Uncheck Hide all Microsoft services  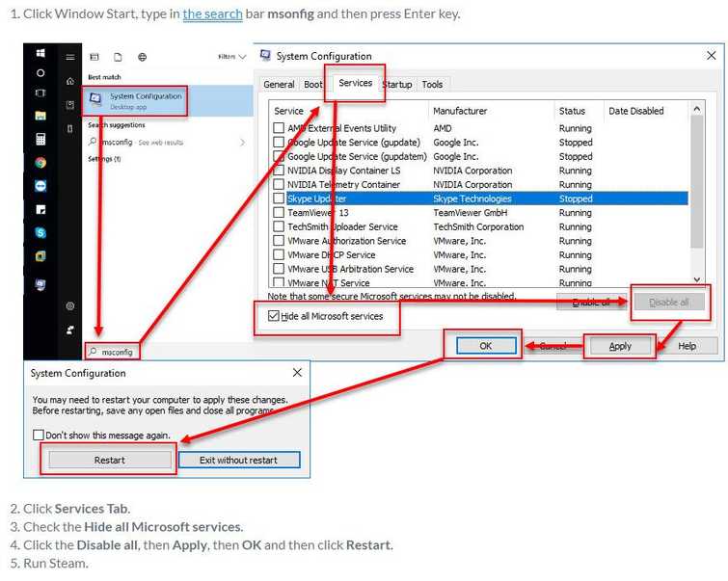(x=274, y=316)
